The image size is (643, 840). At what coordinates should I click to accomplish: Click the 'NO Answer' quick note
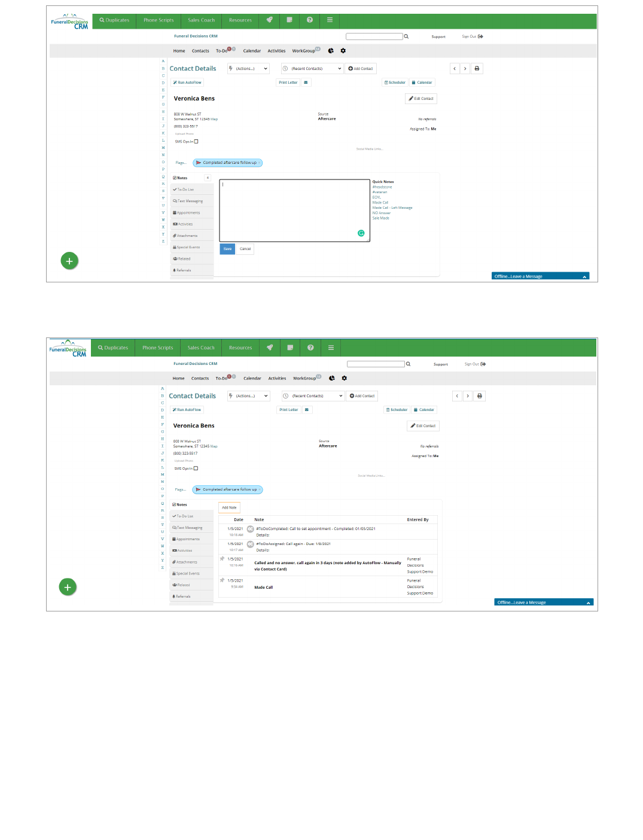click(381, 213)
